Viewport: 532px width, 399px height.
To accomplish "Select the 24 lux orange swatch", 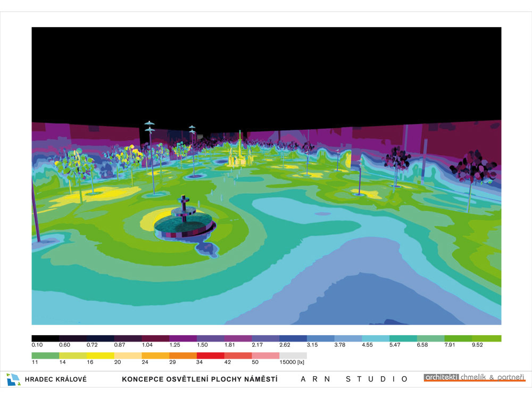I will 155,355.
